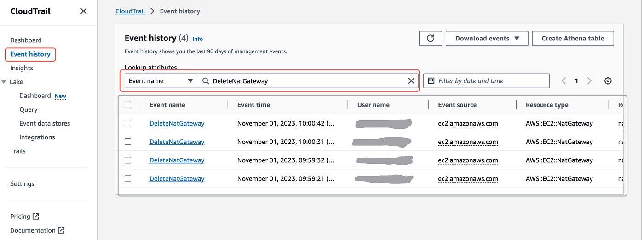Open DeleteNatGateway event at 10:00:31
The width and height of the screenshot is (644, 240).
(177, 142)
